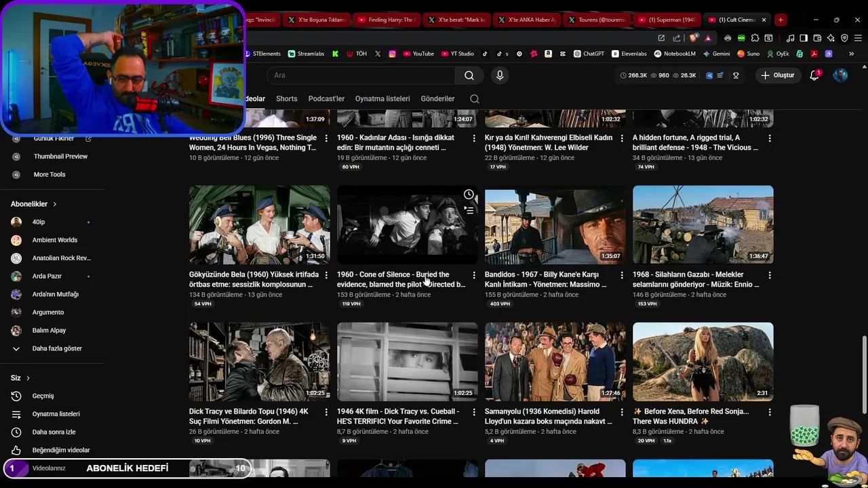
Task: Click into the Ara search field
Action: (361, 75)
